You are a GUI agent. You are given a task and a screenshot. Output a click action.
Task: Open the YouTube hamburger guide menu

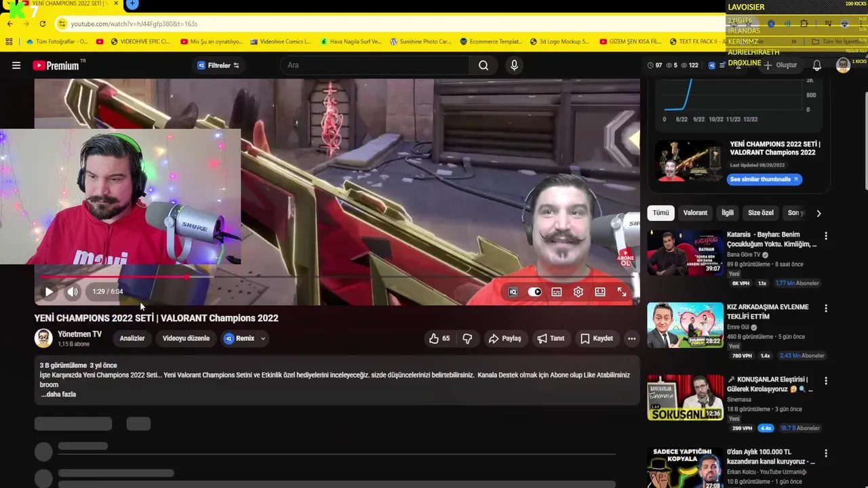coord(16,65)
